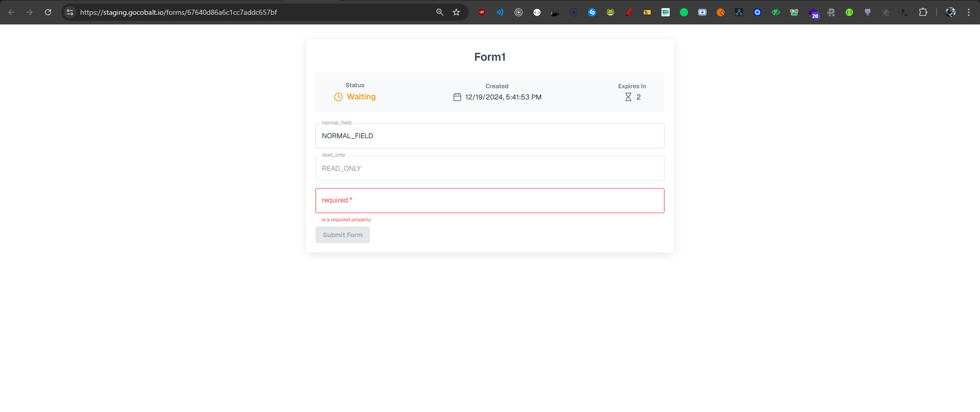This screenshot has height=412, width=980.
Task: Click the green frog extension icon
Action: [x=610, y=12]
